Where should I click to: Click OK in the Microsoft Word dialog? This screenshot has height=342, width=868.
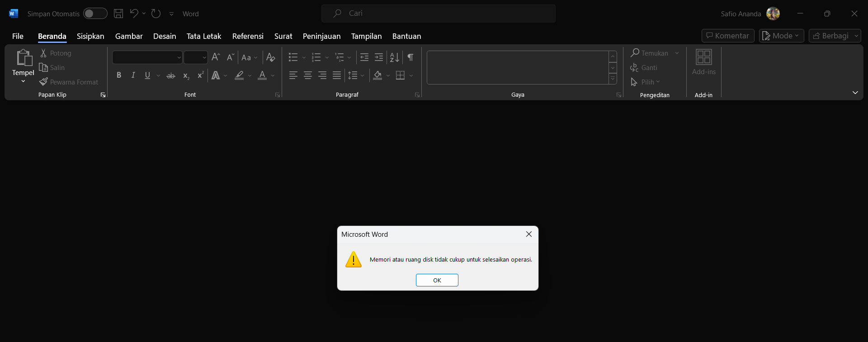coord(437,280)
